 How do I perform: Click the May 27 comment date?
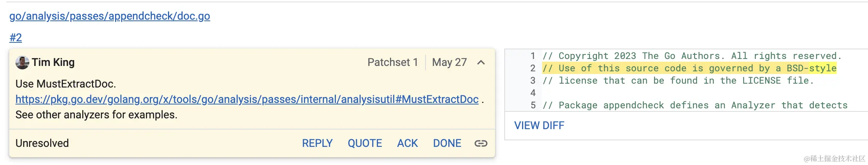[449, 62]
